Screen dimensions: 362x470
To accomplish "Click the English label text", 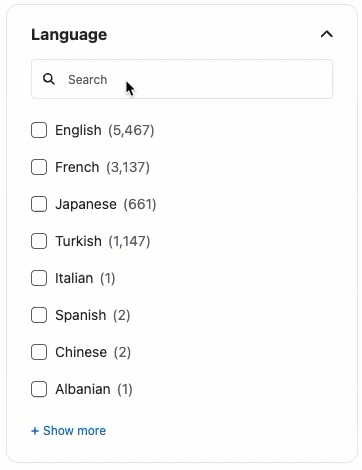I will point(78,130).
